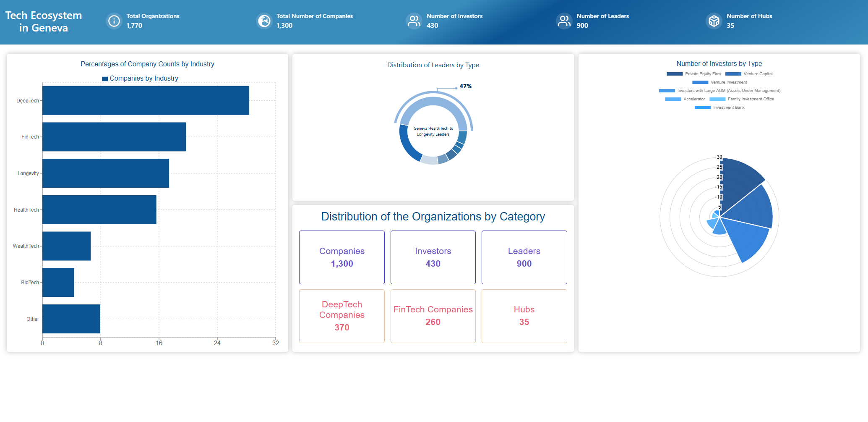Viewport: 868px width, 422px height.
Task: Click the Total Organizations info icon
Action: pos(114,21)
